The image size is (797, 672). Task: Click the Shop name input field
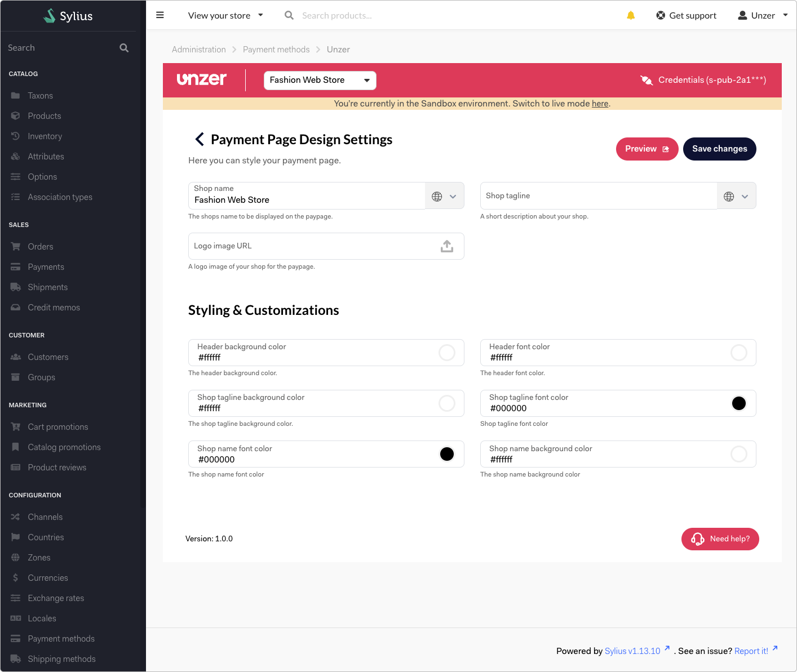[x=307, y=195]
